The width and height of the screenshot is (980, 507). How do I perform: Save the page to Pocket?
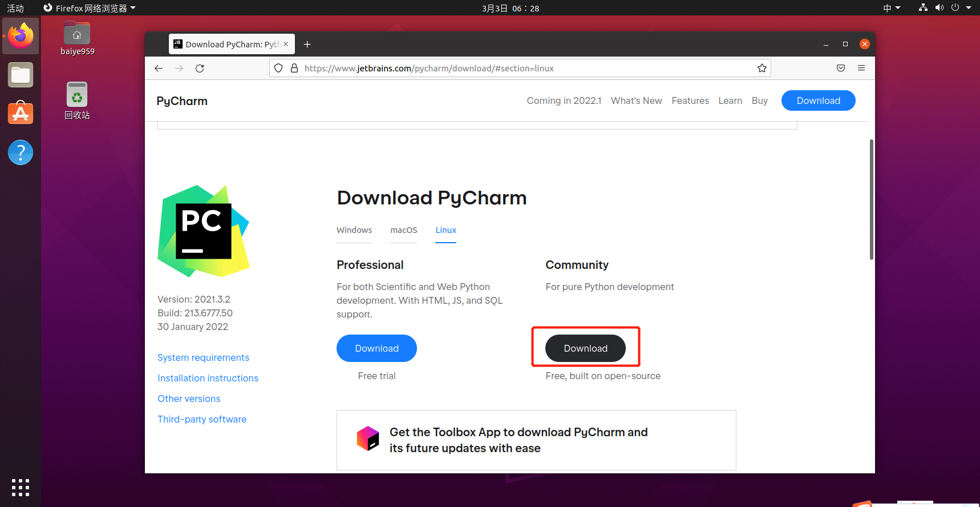841,69
